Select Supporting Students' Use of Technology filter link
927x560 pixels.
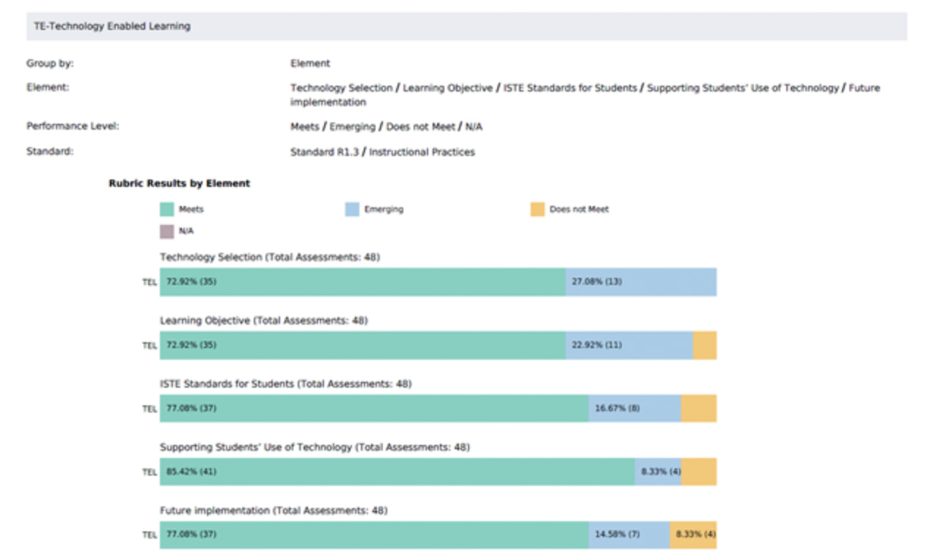742,88
